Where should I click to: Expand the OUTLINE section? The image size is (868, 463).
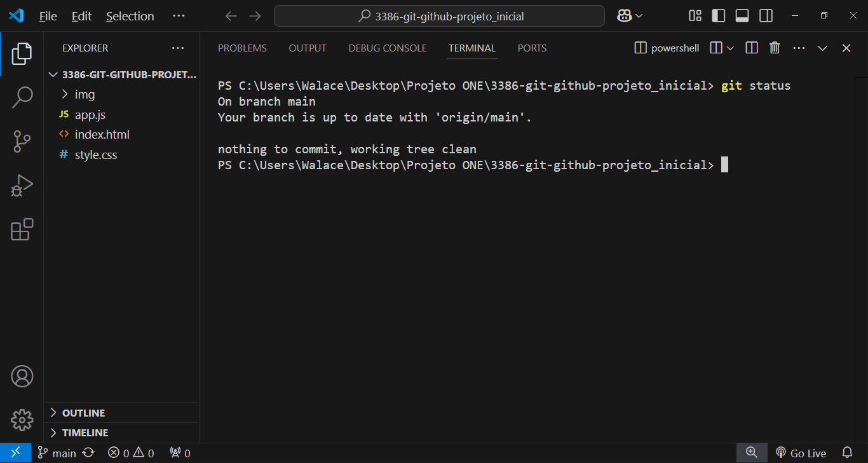(83, 413)
